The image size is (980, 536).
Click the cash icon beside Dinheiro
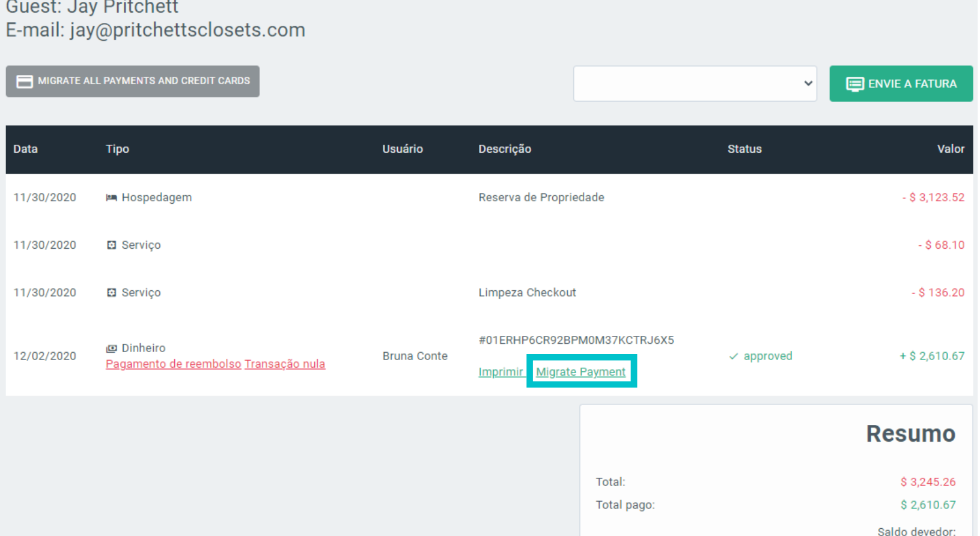tap(111, 349)
